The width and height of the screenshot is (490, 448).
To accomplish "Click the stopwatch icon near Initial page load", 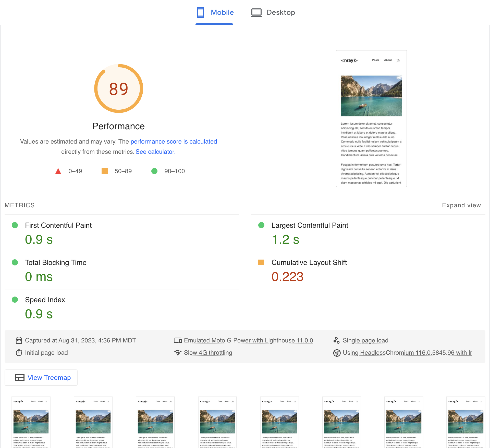I will pyautogui.click(x=19, y=353).
